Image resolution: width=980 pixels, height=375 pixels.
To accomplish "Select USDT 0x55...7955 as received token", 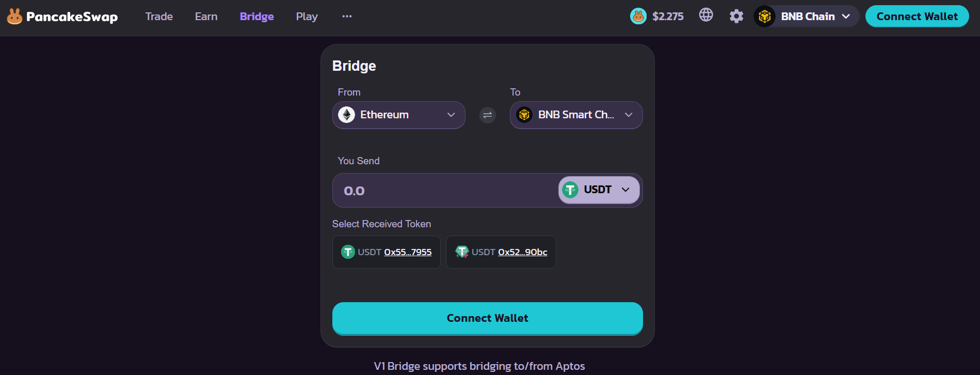I will (386, 252).
